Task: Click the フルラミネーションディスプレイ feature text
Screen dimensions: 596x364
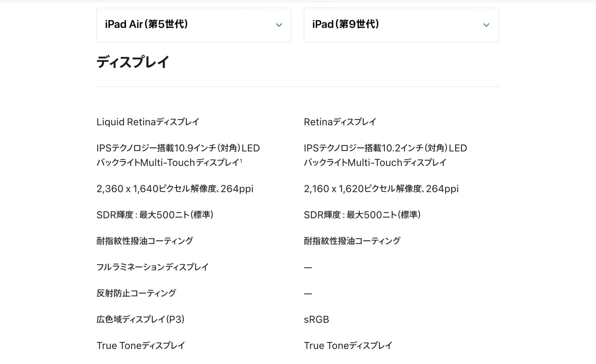Action: (152, 267)
